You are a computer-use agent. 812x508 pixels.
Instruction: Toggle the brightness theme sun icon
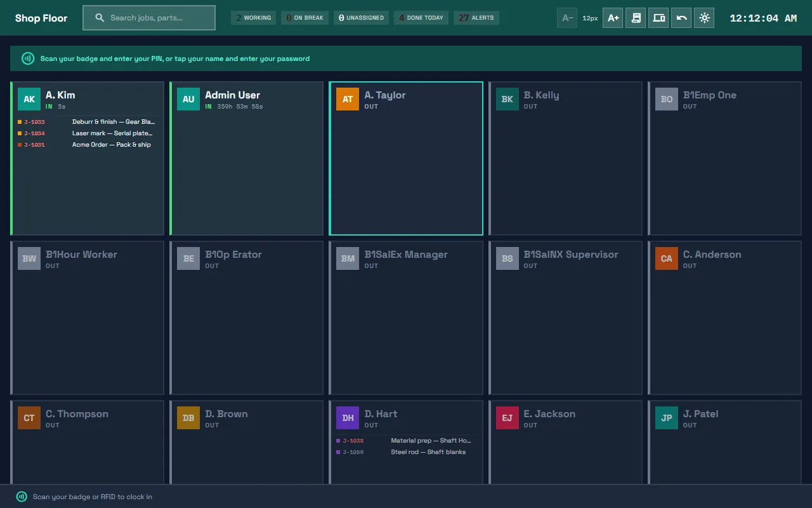704,18
